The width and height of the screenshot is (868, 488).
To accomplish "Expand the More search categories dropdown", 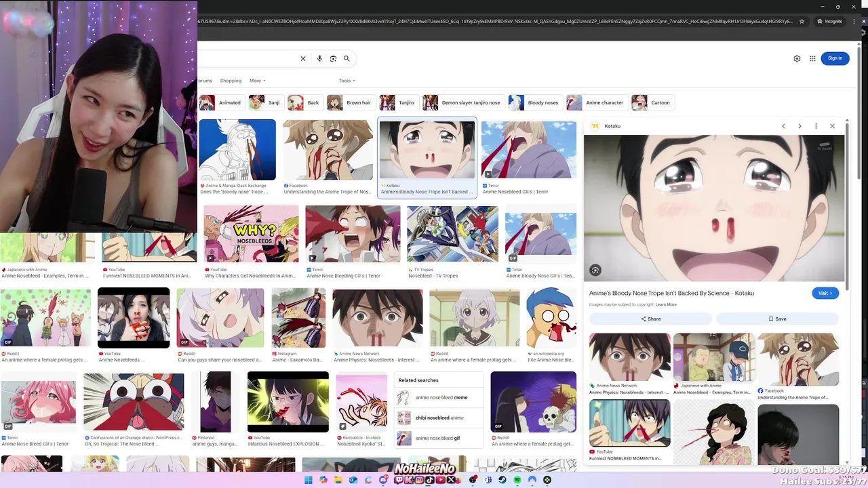I will (x=257, y=81).
